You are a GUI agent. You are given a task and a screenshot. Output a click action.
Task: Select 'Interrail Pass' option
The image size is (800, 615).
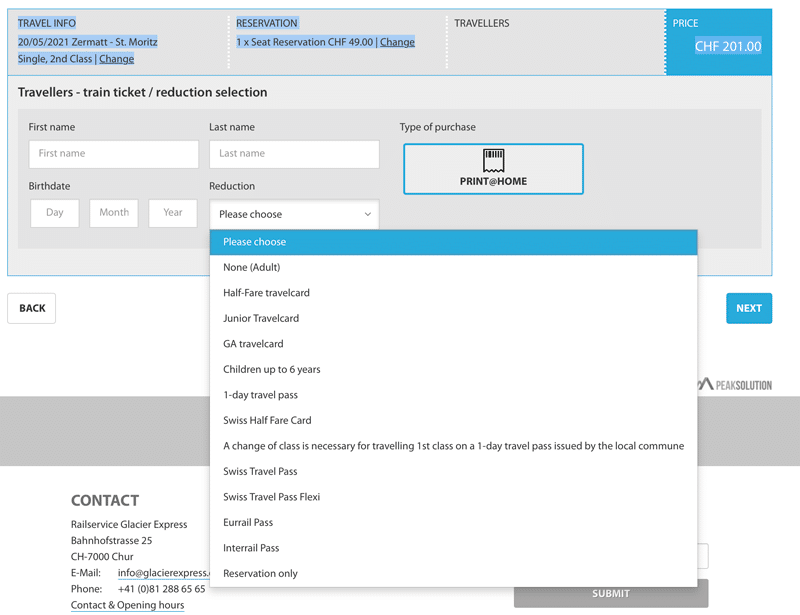pos(453,548)
